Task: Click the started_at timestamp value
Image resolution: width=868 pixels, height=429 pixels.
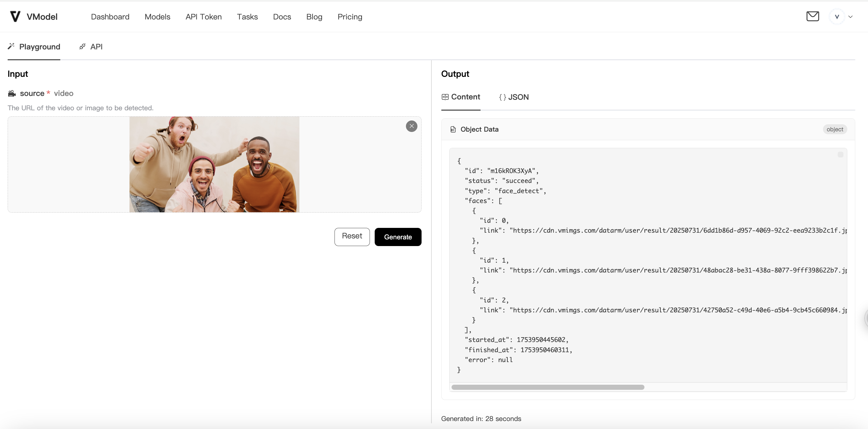Action: click(x=541, y=340)
